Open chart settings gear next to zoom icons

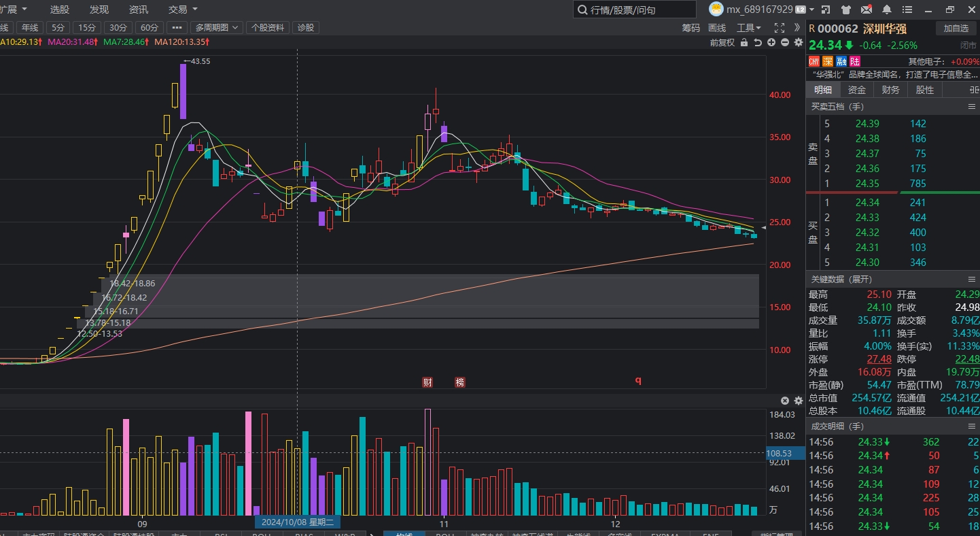pyautogui.click(x=799, y=43)
